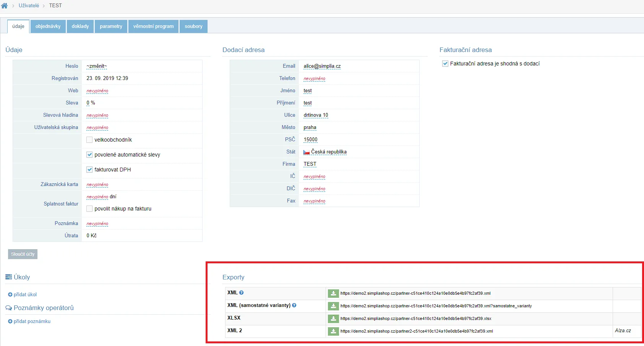The height and width of the screenshot is (346, 644).
Task: Open help icon next to XML
Action: pyautogui.click(x=242, y=293)
